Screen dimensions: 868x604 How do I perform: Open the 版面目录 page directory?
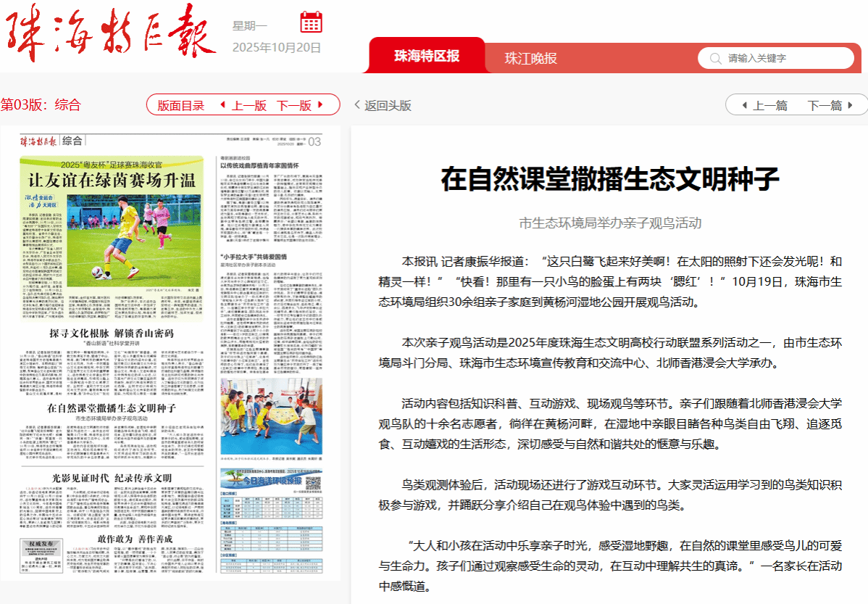coord(180,105)
